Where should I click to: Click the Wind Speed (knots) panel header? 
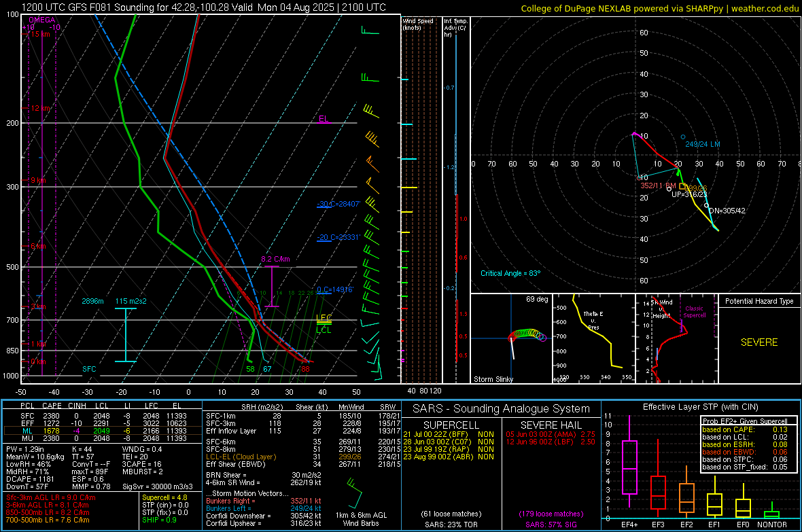point(418,24)
